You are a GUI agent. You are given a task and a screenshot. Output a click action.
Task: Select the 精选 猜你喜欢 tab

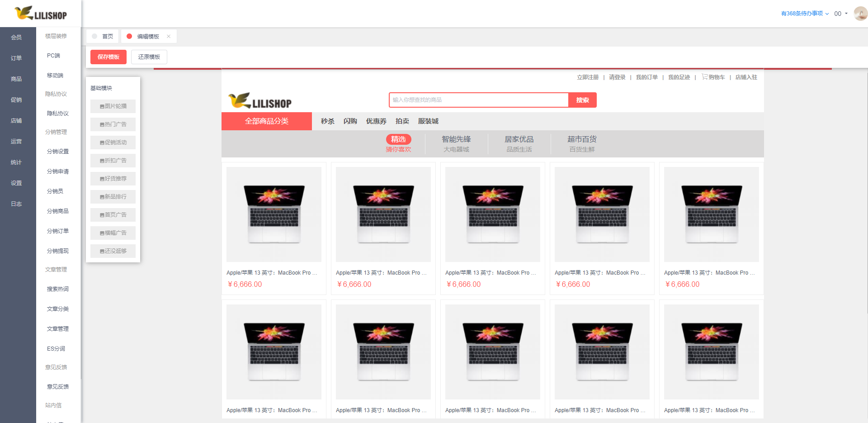398,144
